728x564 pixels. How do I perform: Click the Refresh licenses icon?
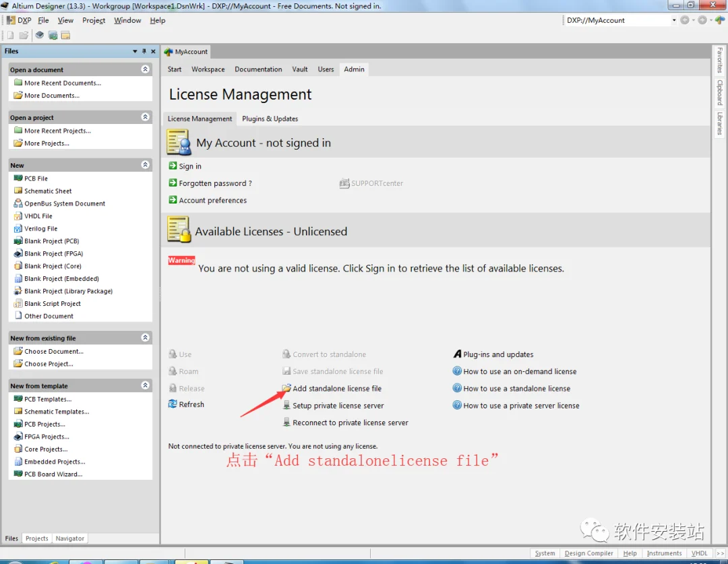[x=173, y=404]
